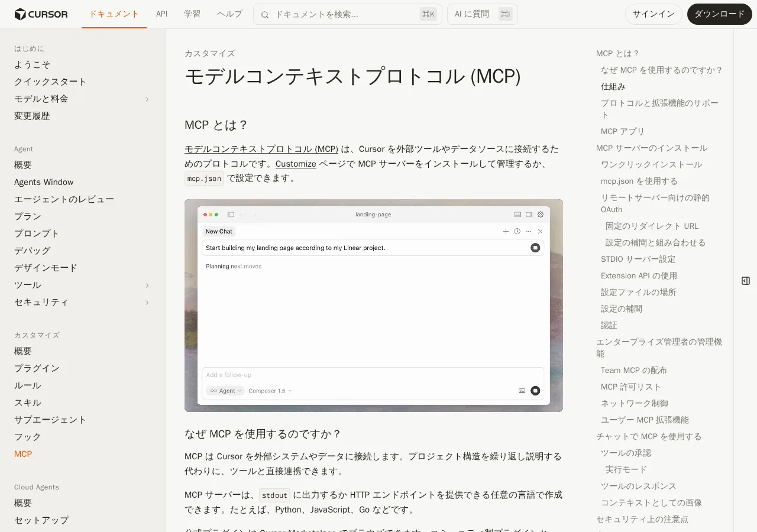Click the image attach icon in follow-up box
Image resolution: width=757 pixels, height=532 pixels.
coord(522,391)
